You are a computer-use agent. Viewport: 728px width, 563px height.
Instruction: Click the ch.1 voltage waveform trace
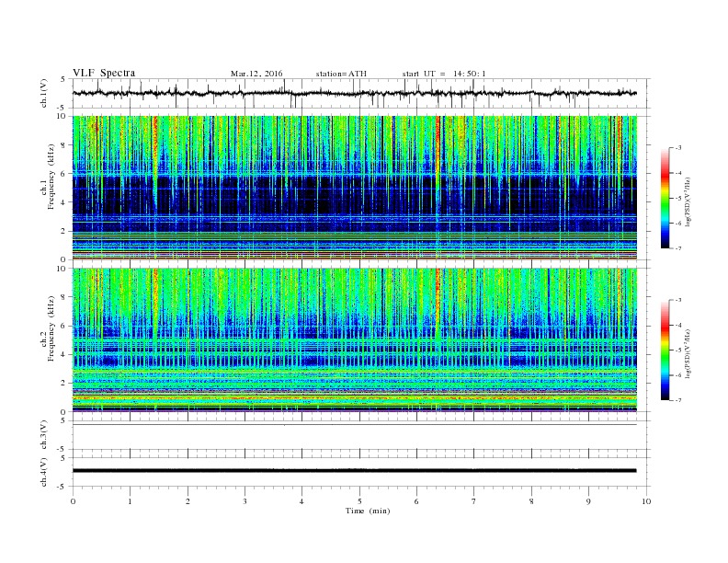(x=354, y=93)
